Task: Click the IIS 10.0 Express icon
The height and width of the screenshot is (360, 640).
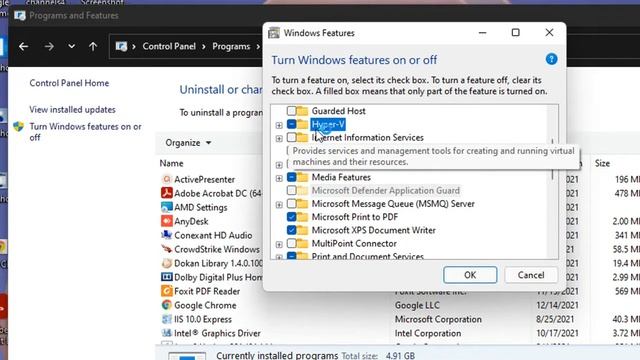Action: [167, 319]
